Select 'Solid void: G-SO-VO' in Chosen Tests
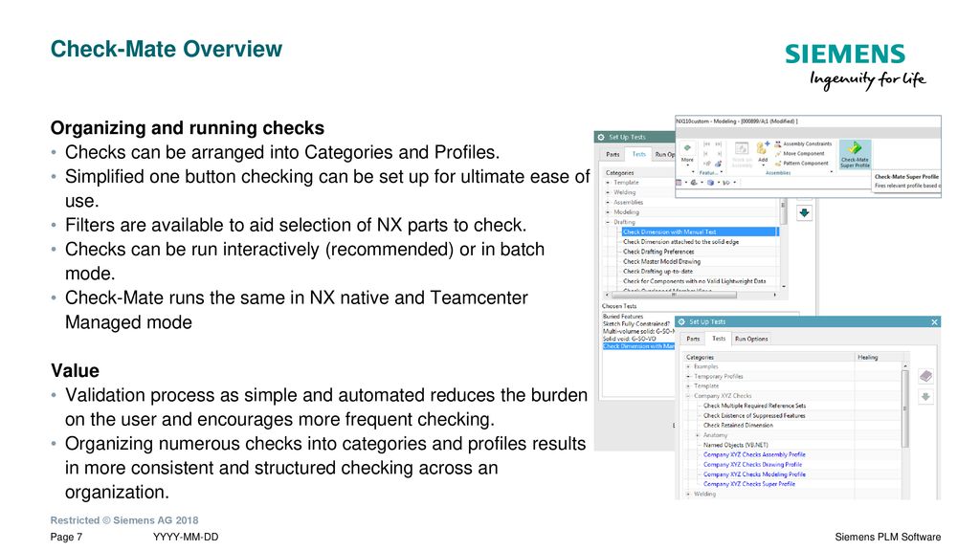 tap(630, 339)
